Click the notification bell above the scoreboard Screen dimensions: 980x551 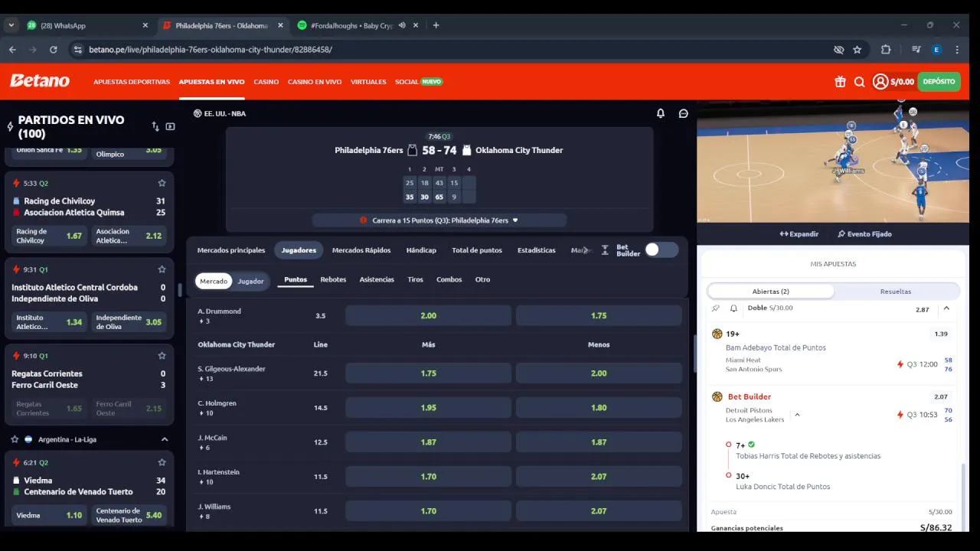661,113
